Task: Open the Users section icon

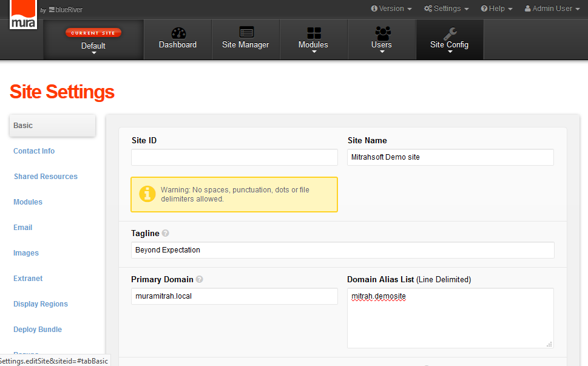Action: click(x=381, y=32)
